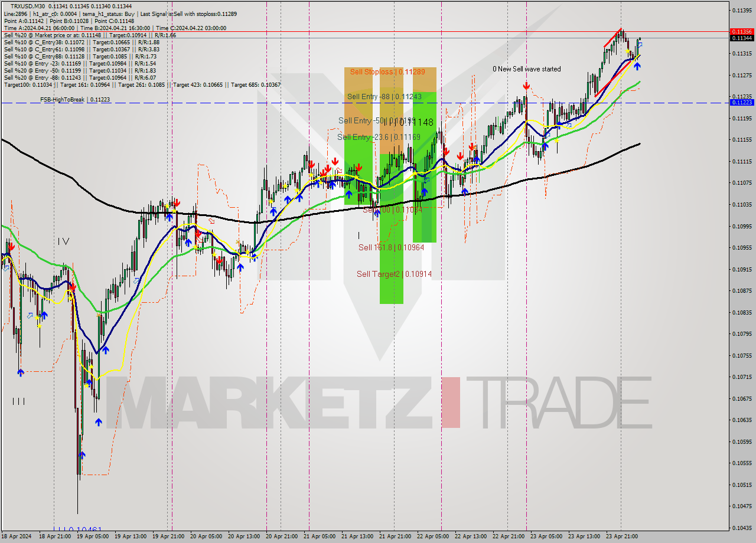756x543 pixels.
Task: Click the '19 Apr 05:00' time label
Action: pyautogui.click(x=93, y=537)
